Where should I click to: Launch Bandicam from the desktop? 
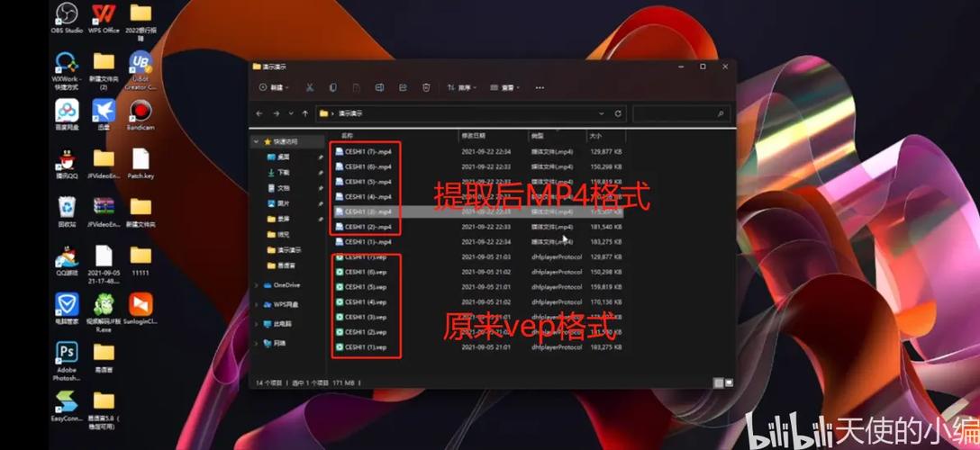pyautogui.click(x=141, y=115)
